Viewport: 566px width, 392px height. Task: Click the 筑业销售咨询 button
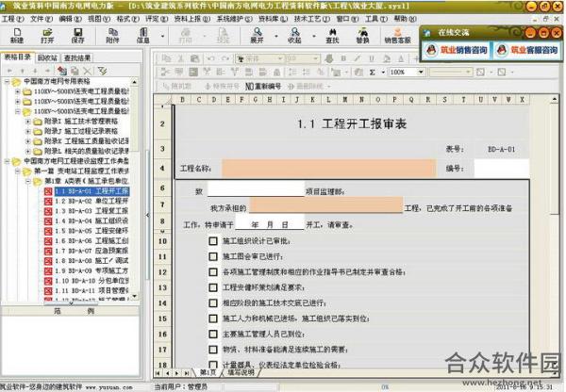tap(457, 50)
